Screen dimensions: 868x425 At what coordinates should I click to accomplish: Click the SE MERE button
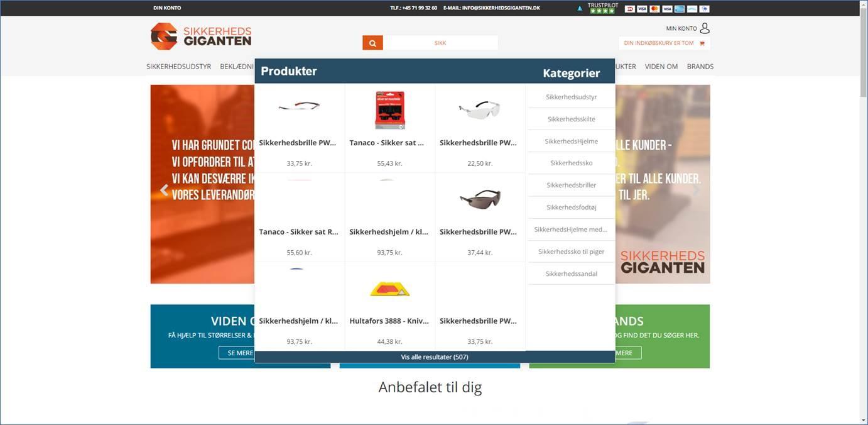click(x=239, y=353)
